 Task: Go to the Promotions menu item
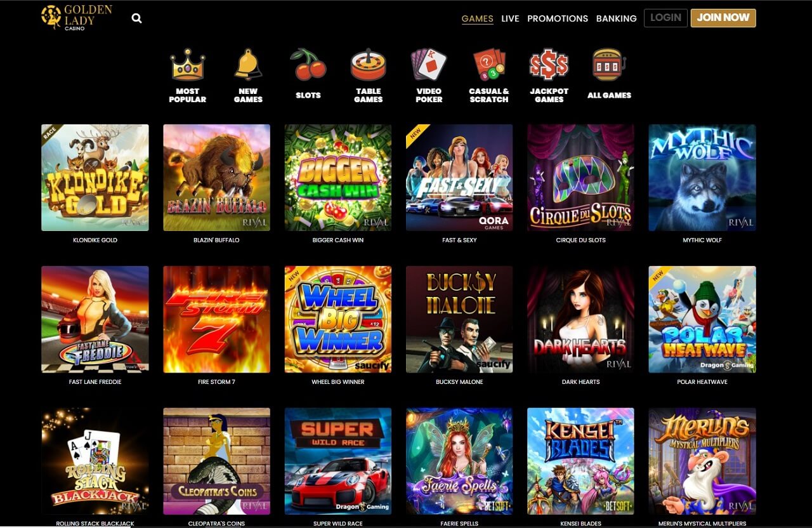point(558,18)
